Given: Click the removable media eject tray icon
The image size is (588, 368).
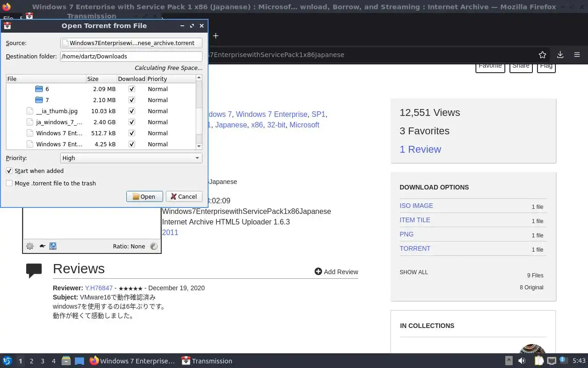Looking at the screenshot, I should point(509,361).
